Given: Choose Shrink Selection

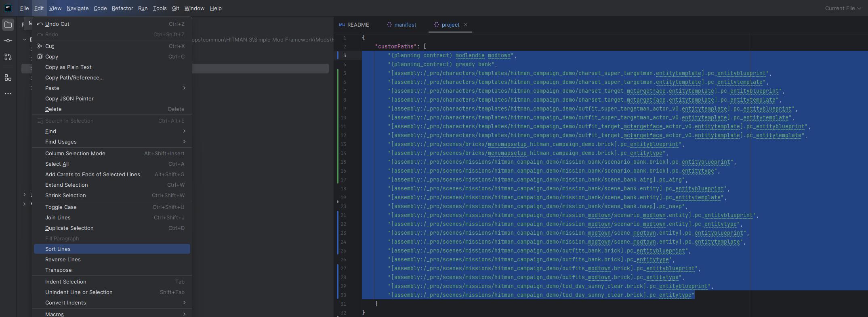Looking at the screenshot, I should point(112,195).
